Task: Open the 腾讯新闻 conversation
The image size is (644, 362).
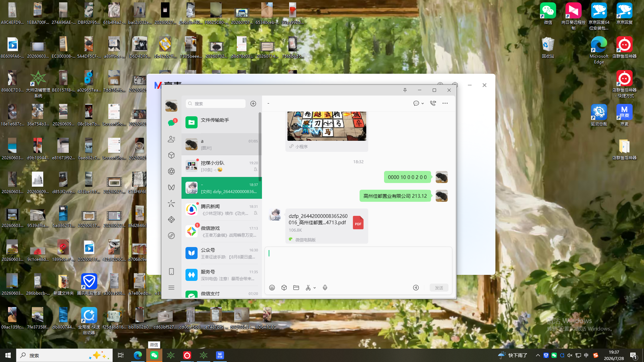Action: point(221,210)
